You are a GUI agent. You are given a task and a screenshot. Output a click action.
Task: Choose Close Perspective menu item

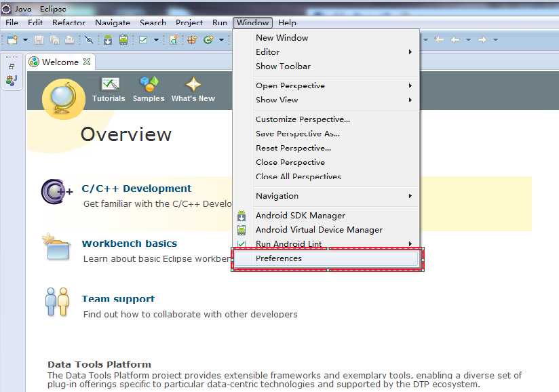tap(326, 162)
